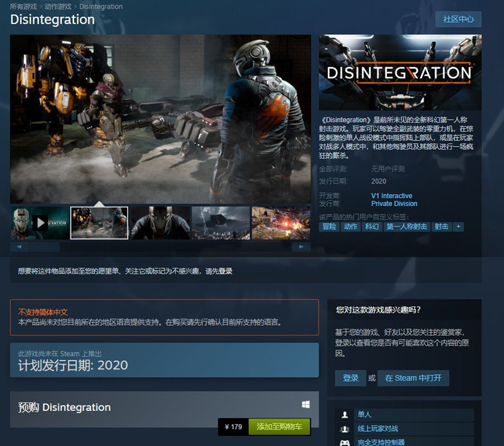Click the 无用户评测 review text
504x446 pixels.
click(x=387, y=169)
